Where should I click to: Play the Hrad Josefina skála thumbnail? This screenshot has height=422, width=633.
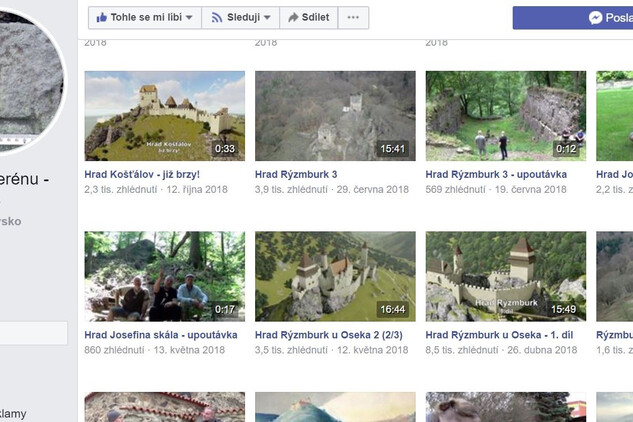pyautogui.click(x=164, y=276)
